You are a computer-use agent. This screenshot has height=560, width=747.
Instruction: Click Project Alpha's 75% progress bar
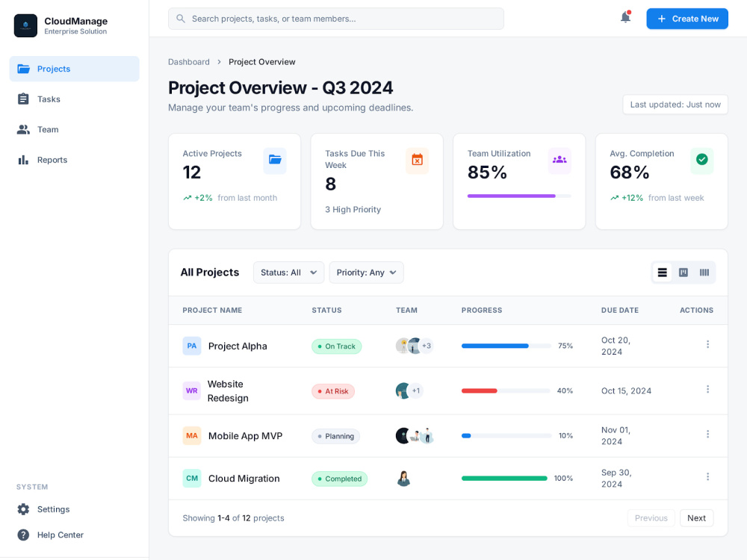[506, 346]
